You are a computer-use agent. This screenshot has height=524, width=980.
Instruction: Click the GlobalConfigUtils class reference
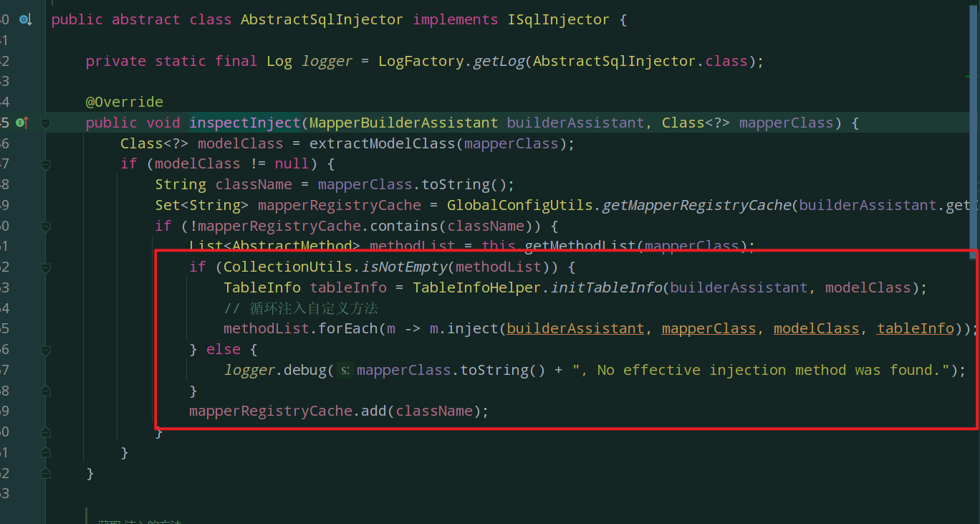coord(520,206)
